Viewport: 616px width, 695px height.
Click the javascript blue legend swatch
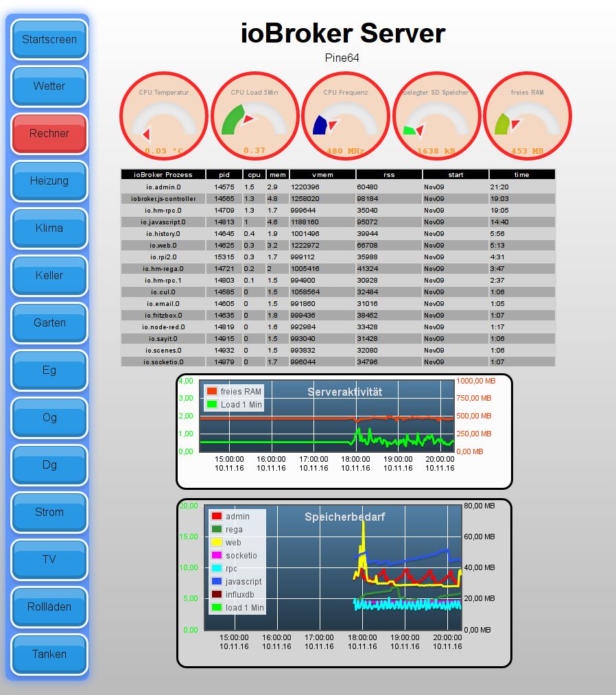[217, 581]
